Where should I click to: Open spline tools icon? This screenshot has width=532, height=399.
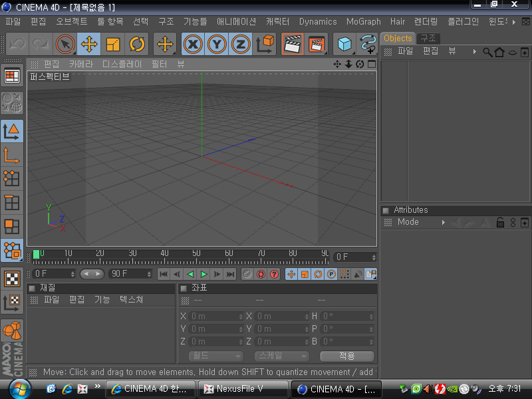(x=368, y=44)
